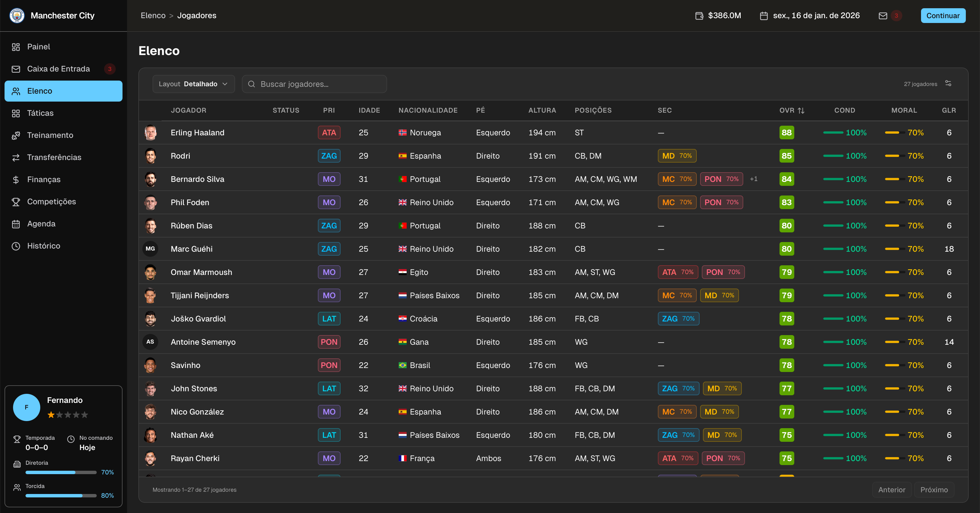Click the Continuar button
This screenshot has height=513, width=980.
tap(943, 16)
